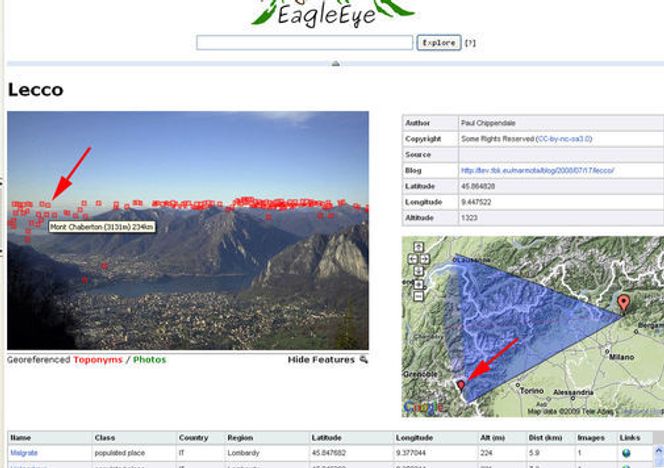The image size is (664, 468).
Task: Pan the map right
Action: click(x=424, y=259)
